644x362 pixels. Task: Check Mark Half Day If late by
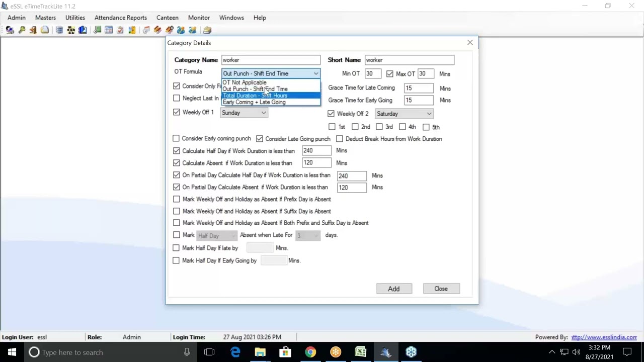tap(176, 248)
